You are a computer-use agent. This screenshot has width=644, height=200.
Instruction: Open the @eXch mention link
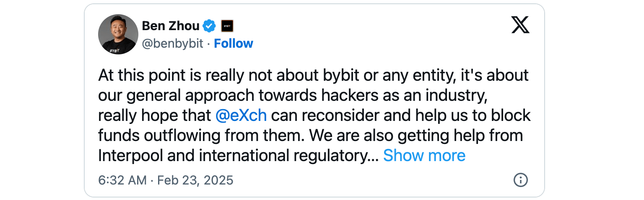(x=241, y=115)
